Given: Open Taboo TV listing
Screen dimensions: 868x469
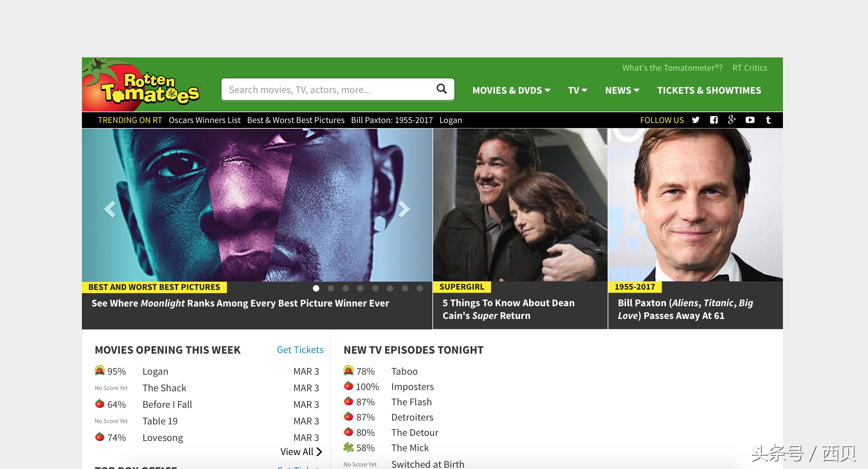Looking at the screenshot, I should tap(404, 371).
